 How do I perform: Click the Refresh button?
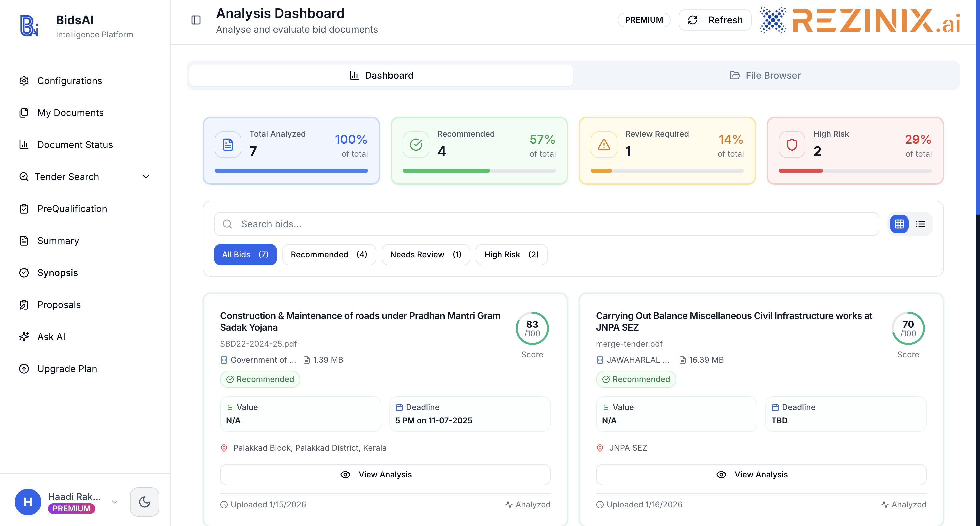click(x=715, y=20)
